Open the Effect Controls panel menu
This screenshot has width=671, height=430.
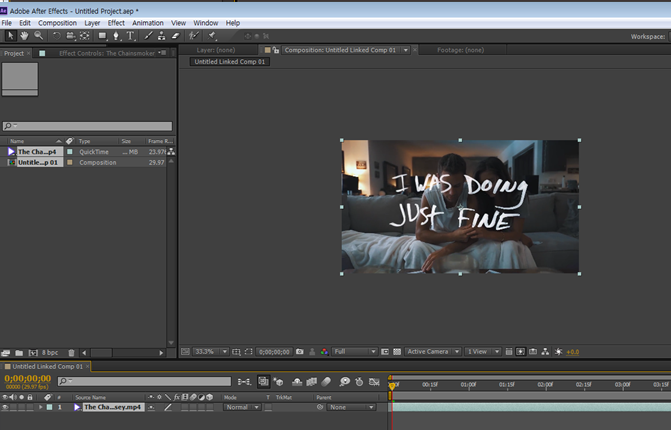163,53
